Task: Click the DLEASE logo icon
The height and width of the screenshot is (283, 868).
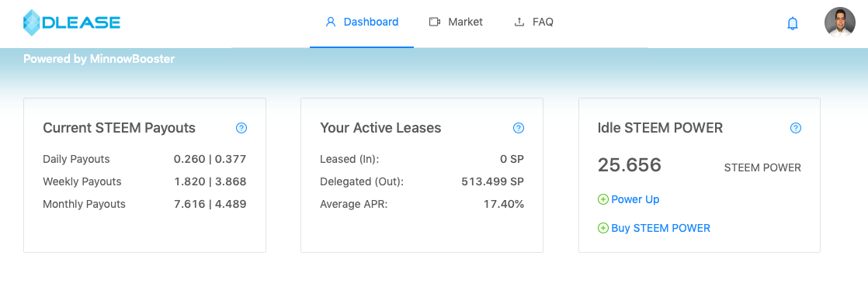Action: [32, 22]
